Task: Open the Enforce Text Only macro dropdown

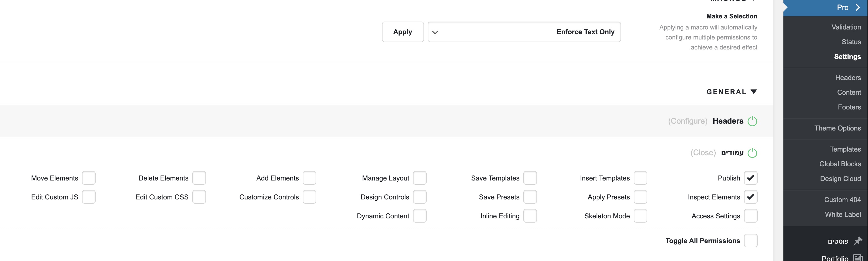Action: [x=524, y=32]
